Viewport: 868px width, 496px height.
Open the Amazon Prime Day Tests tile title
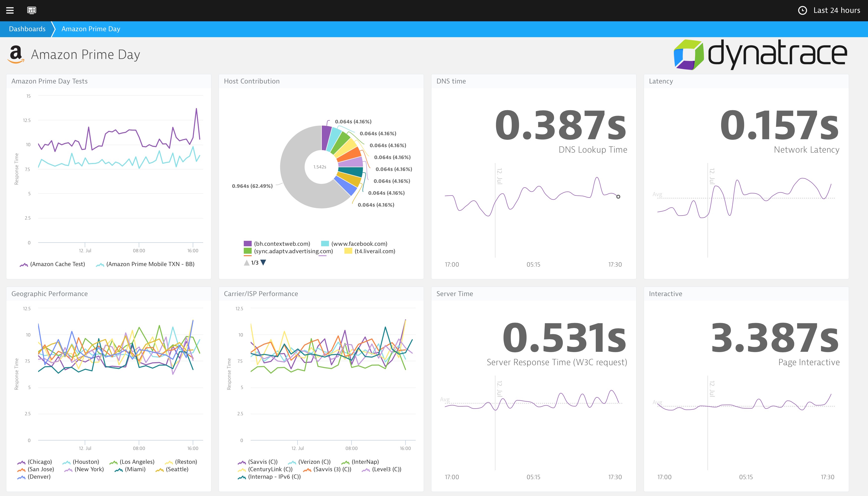49,81
